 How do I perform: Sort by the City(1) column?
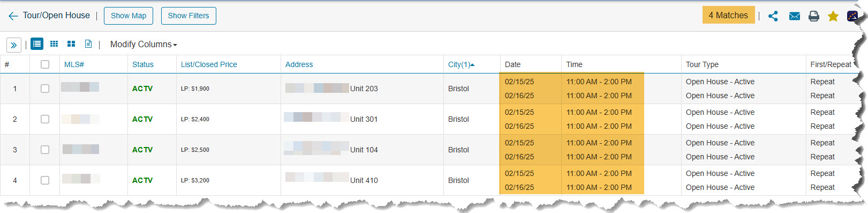coord(461,64)
